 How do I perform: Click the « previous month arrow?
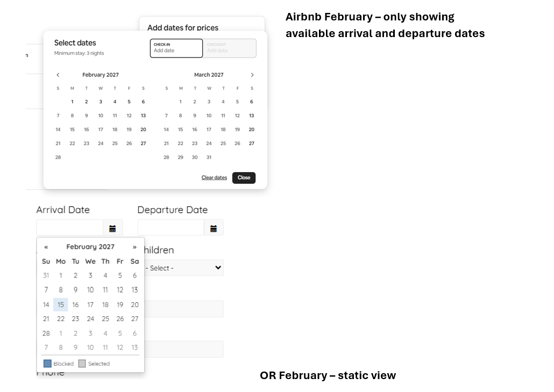tap(46, 247)
